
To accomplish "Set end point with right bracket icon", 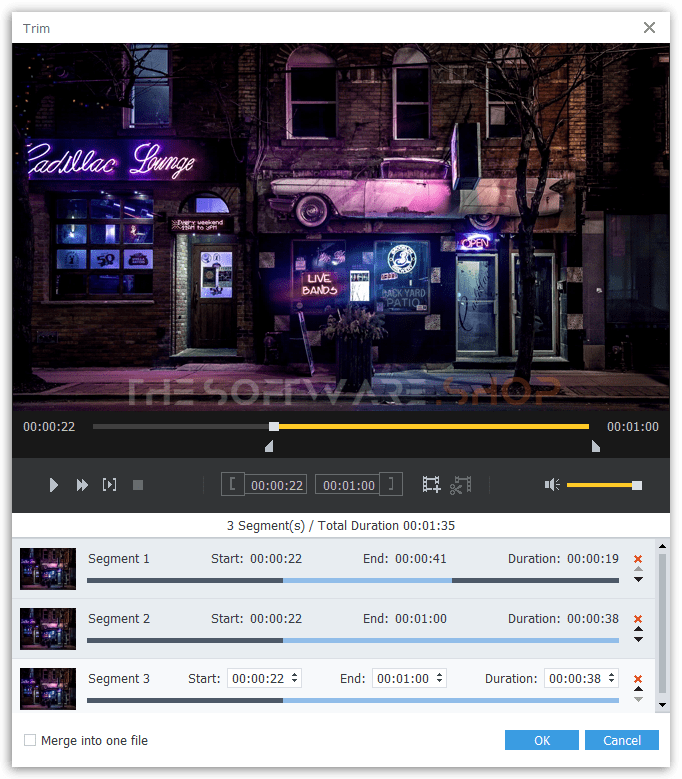I will pyautogui.click(x=393, y=485).
